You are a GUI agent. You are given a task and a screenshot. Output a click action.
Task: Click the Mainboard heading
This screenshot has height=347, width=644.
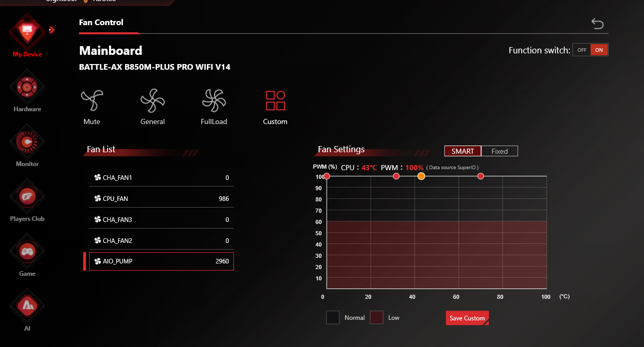click(111, 51)
